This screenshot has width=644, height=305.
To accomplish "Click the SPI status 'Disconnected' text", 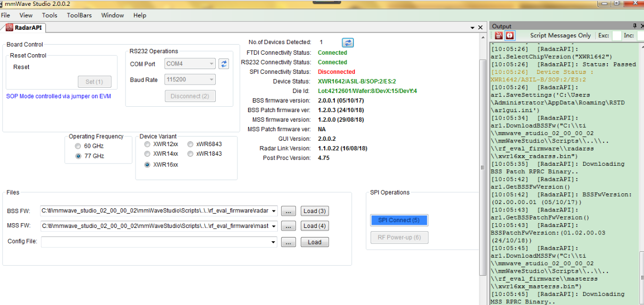I will pos(336,72).
